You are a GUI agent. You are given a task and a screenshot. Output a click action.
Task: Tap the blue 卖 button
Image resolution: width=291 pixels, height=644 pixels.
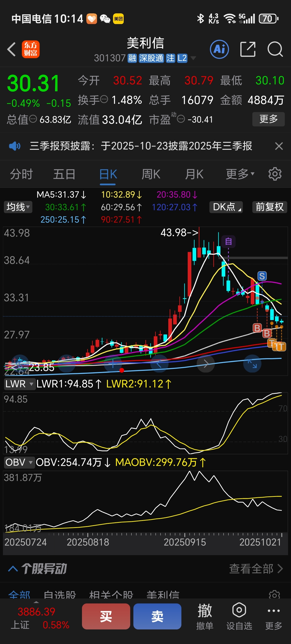click(157, 616)
